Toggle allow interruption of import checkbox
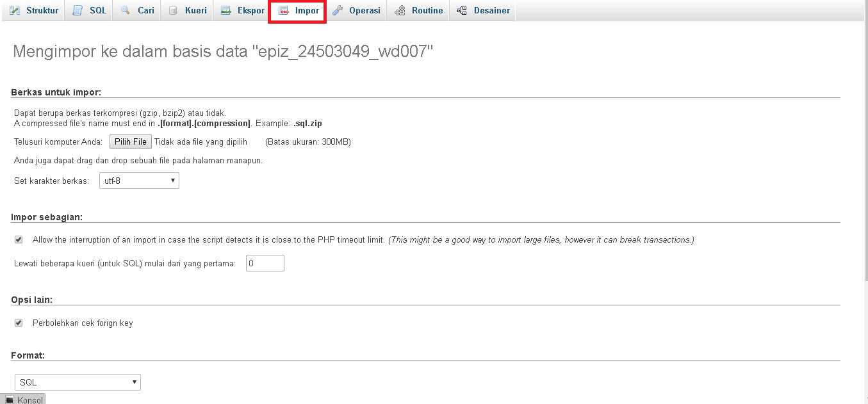This screenshot has width=868, height=404. (x=19, y=239)
